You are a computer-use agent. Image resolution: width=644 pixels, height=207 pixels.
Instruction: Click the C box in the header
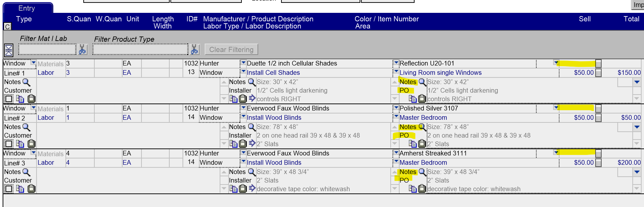pyautogui.click(x=8, y=26)
